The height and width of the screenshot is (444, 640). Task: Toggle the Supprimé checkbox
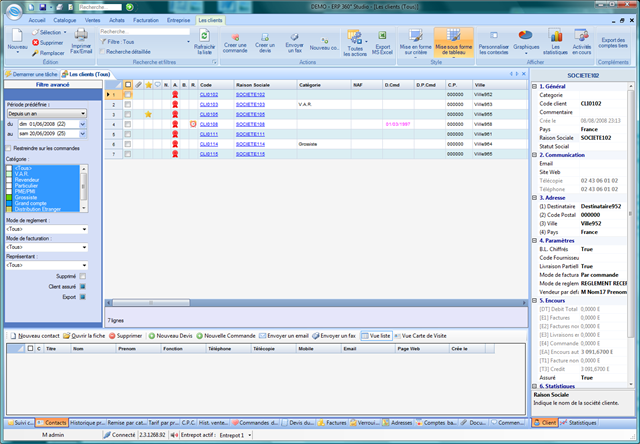coord(82,276)
